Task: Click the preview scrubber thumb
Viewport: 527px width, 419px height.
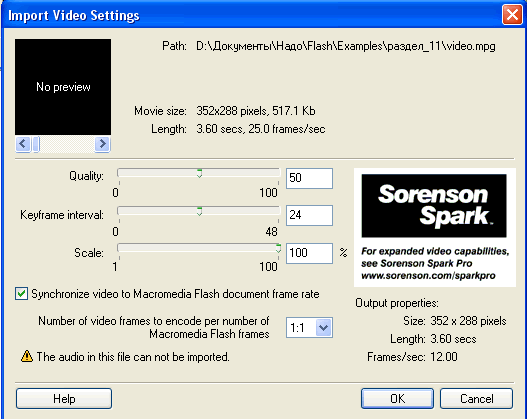Action: tap(36, 144)
